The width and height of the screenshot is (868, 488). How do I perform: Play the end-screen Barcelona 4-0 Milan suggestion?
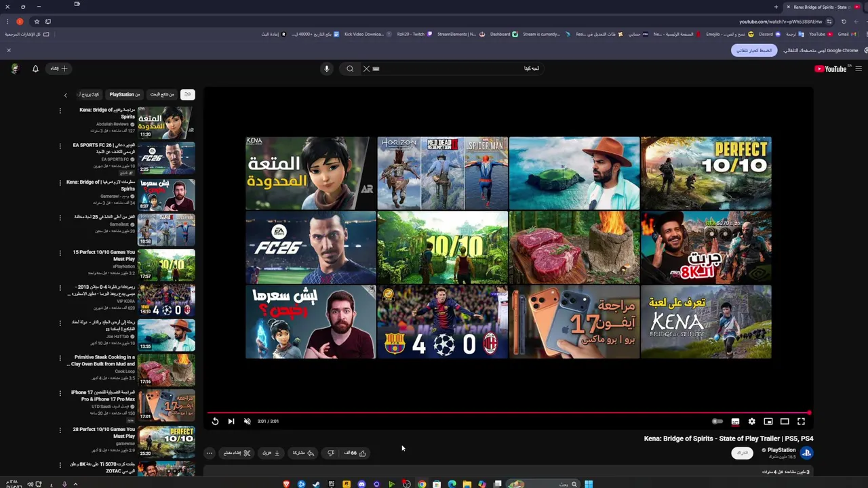pos(442,321)
